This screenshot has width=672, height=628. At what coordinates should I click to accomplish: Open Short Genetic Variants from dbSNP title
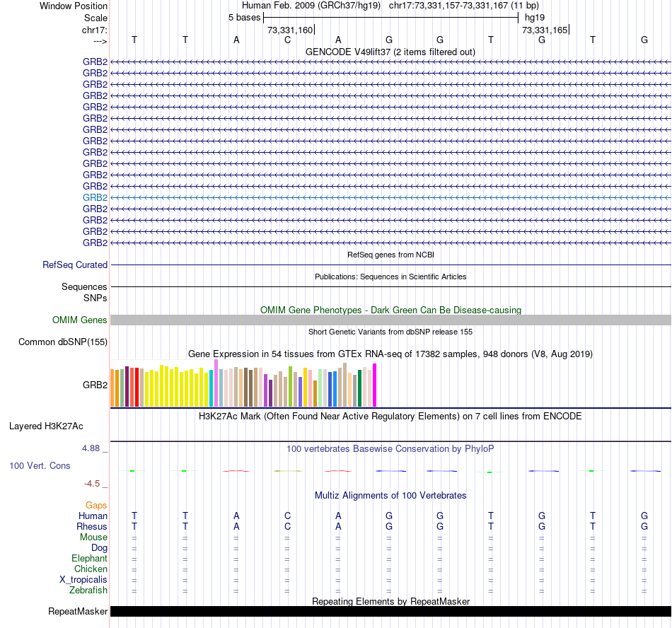(390, 332)
